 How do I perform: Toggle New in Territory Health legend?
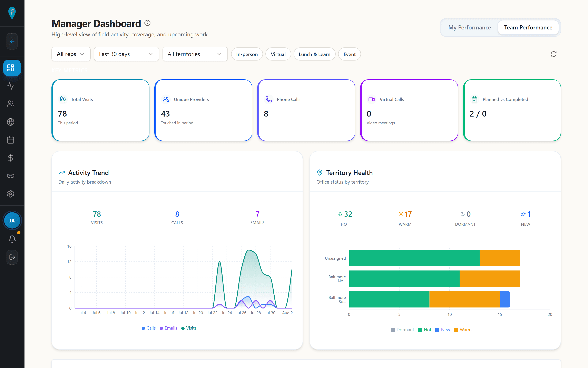pyautogui.click(x=443, y=330)
